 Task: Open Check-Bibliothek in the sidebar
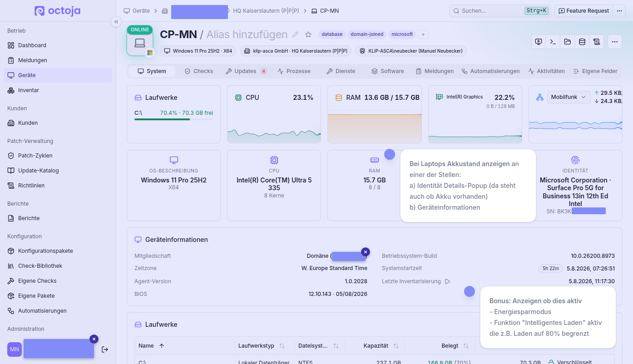[58, 266]
